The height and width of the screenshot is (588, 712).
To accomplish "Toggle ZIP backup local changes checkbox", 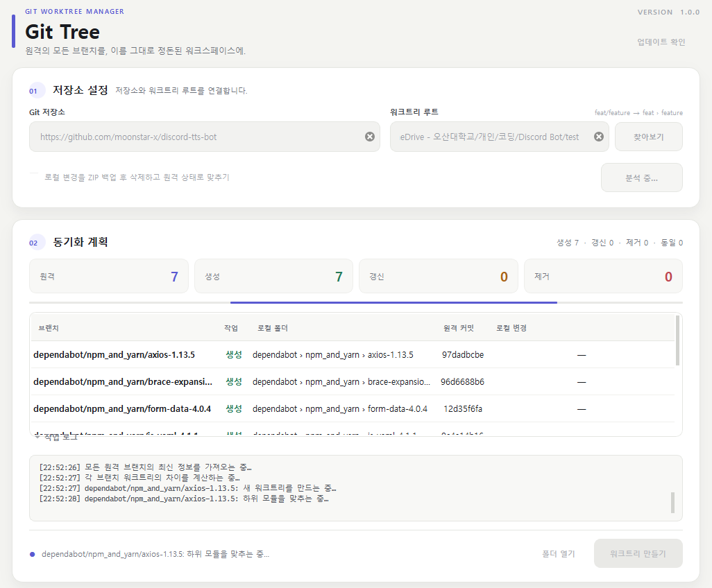I will [x=34, y=177].
